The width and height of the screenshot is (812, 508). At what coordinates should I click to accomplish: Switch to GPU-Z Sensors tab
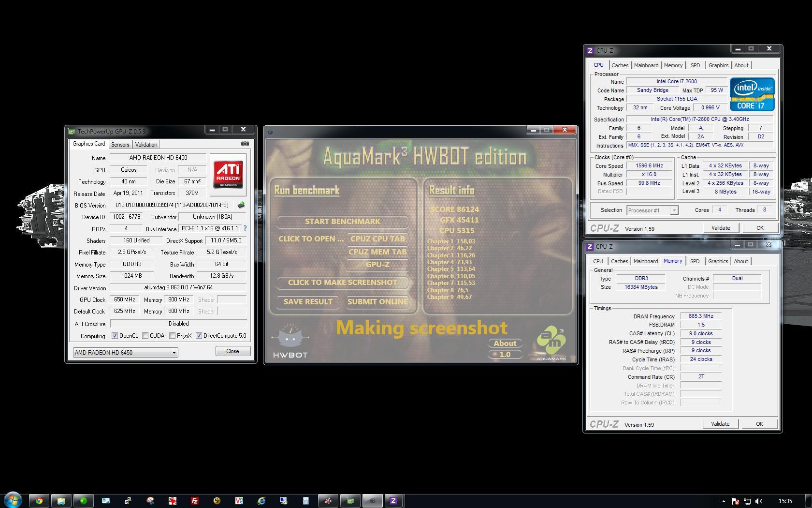tap(120, 145)
